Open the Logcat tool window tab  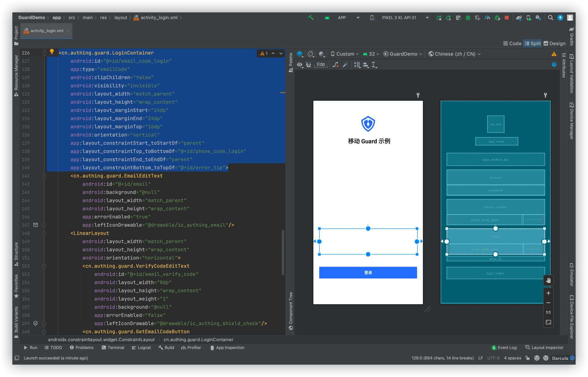coord(141,348)
